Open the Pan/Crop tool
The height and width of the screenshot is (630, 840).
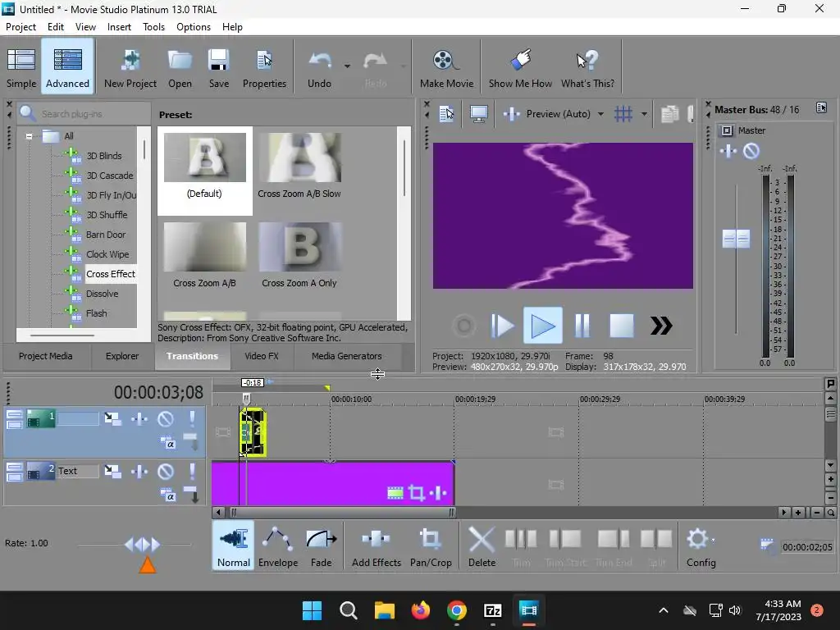point(431,546)
